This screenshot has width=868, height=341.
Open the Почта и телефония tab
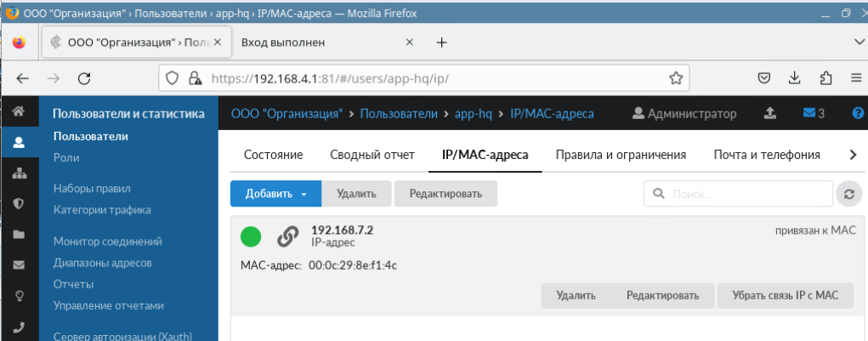767,155
